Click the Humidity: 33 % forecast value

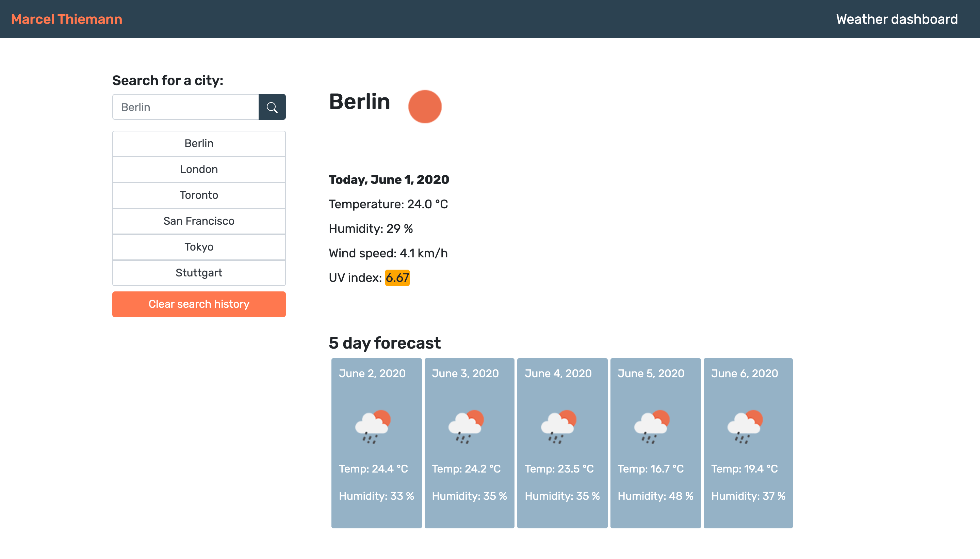[376, 496]
